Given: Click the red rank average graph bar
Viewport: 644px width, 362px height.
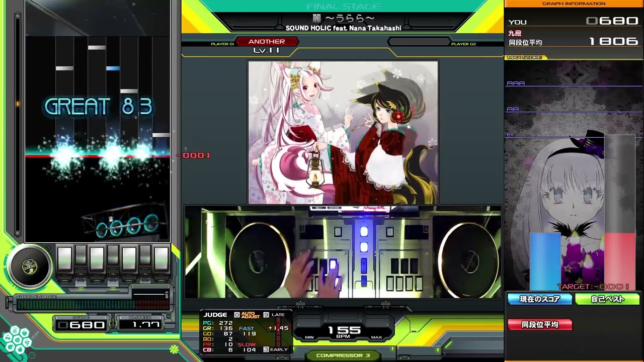Looking at the screenshot, I should pyautogui.click(x=620, y=261).
